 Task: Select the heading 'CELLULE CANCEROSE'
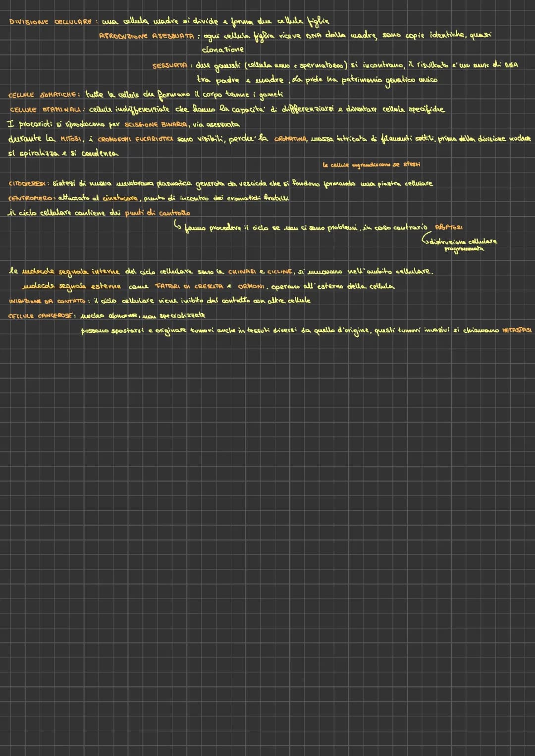(42, 316)
